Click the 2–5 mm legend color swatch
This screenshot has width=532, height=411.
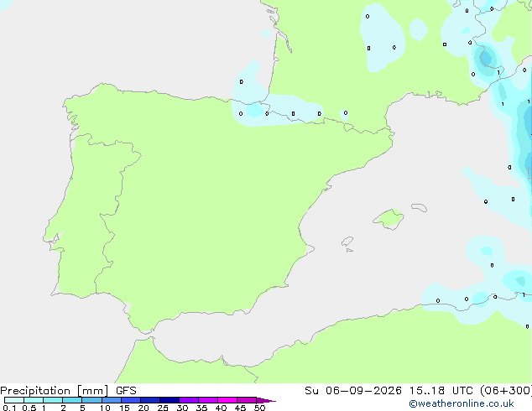[72, 400]
